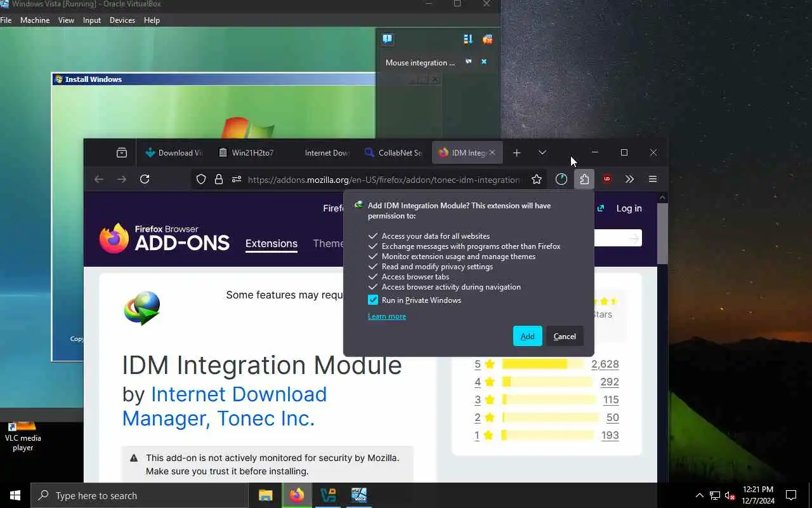This screenshot has height=508, width=812.
Task: Open VirtualBox Input menu
Action: tap(92, 20)
